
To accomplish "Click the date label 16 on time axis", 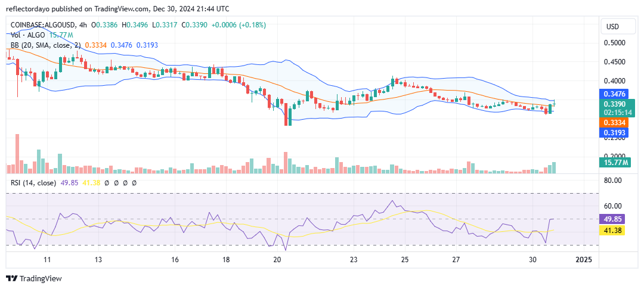I will pos(175,260).
